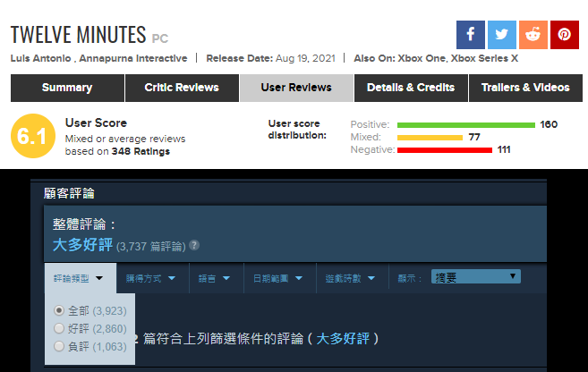This screenshot has width=588, height=372.
Task: Click the 348 Ratings link
Action: click(141, 151)
